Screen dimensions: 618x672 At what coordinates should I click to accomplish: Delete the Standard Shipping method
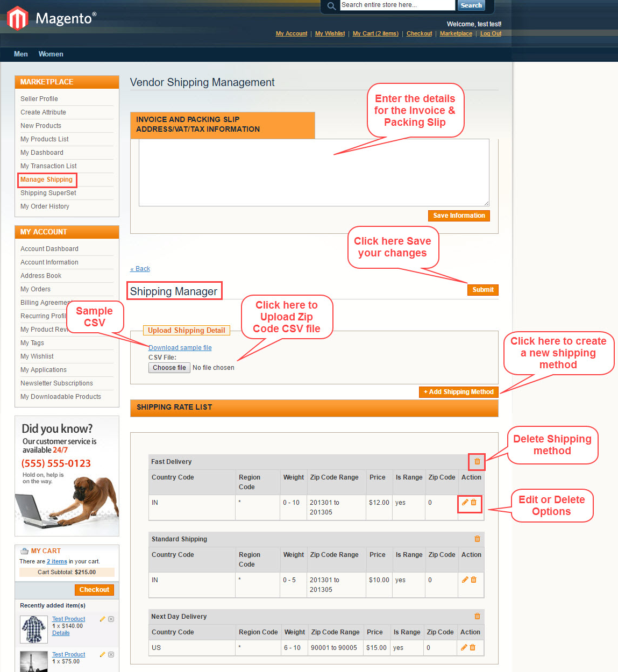coord(477,539)
